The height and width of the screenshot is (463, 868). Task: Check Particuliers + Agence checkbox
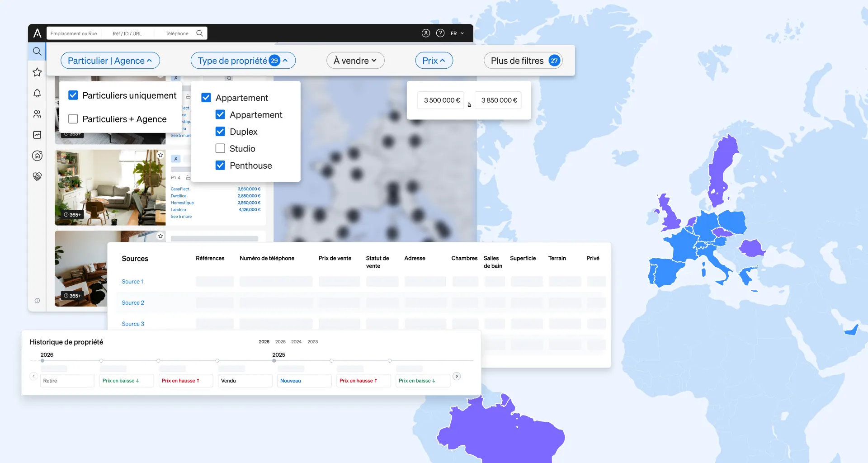point(73,119)
